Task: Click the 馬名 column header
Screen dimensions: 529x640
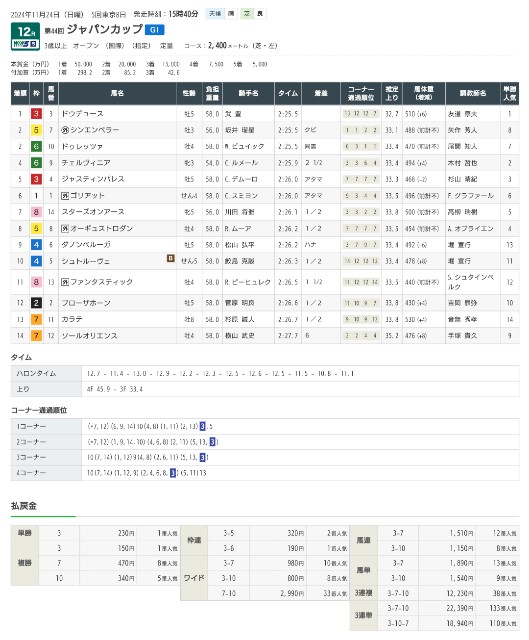Action: [x=117, y=93]
